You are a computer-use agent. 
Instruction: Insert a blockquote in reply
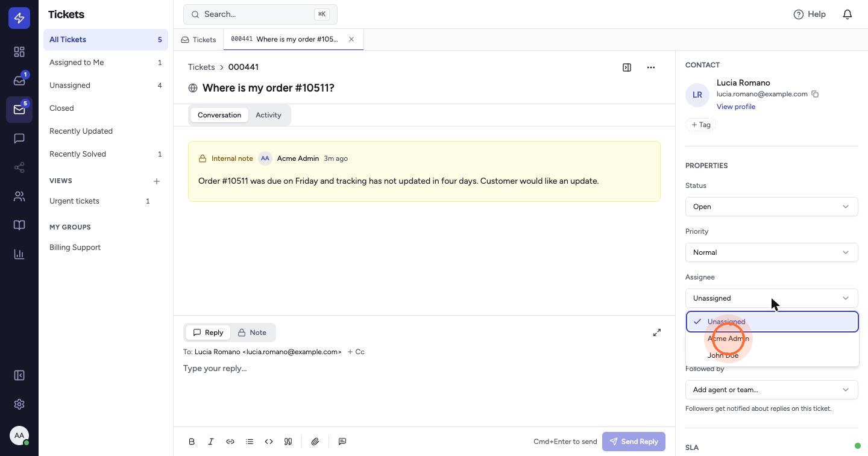(288, 442)
